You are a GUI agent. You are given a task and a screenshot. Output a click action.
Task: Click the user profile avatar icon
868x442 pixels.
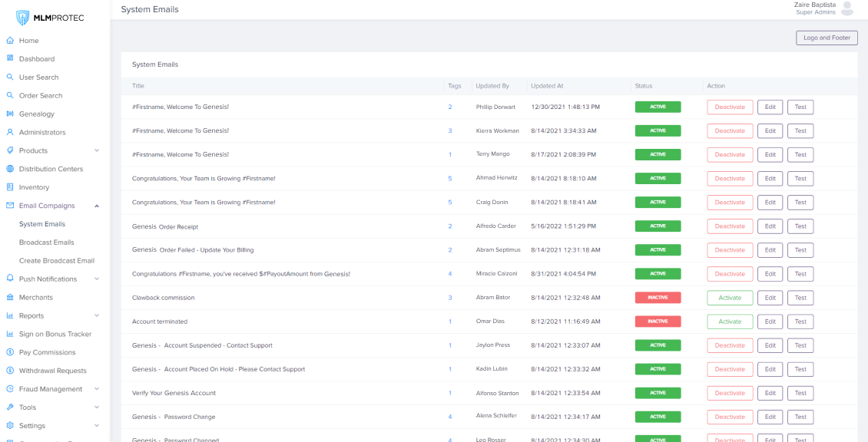[x=847, y=8]
